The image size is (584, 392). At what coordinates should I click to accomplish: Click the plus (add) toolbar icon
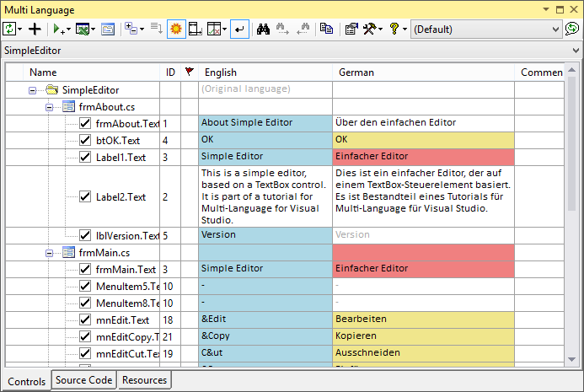point(35,29)
